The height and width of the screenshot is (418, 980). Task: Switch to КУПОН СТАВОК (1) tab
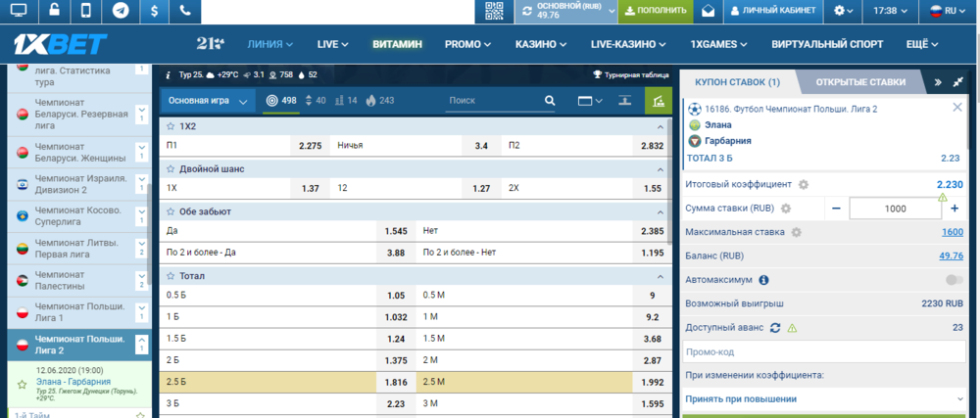point(738,81)
